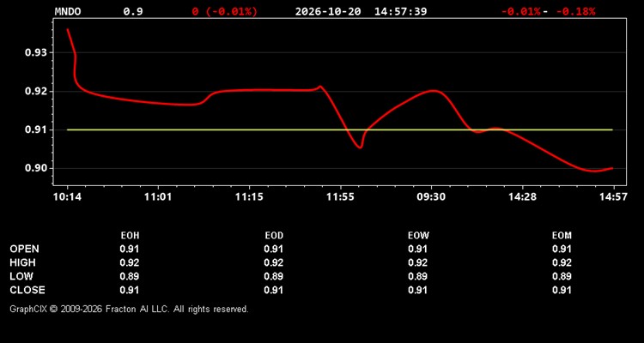Click the EOH column header
The image size is (644, 343).
pos(130,236)
